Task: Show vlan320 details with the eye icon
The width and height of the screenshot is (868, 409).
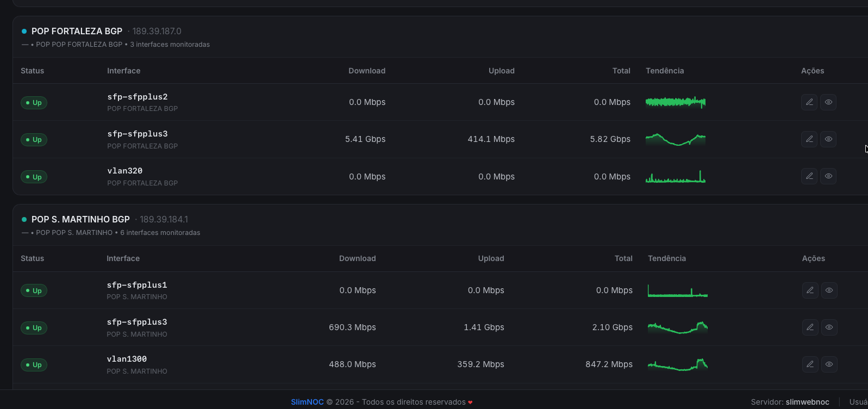Action: (828, 176)
